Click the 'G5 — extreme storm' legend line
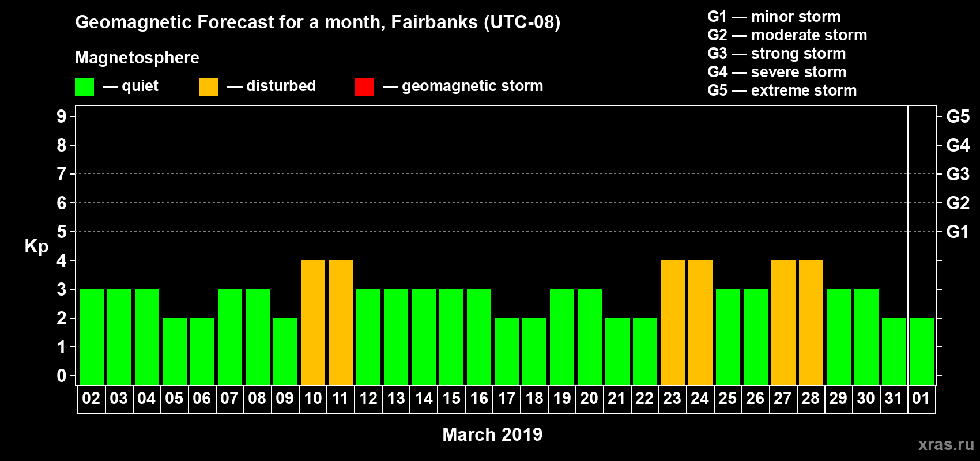This screenshot has height=461, width=980. [x=782, y=90]
